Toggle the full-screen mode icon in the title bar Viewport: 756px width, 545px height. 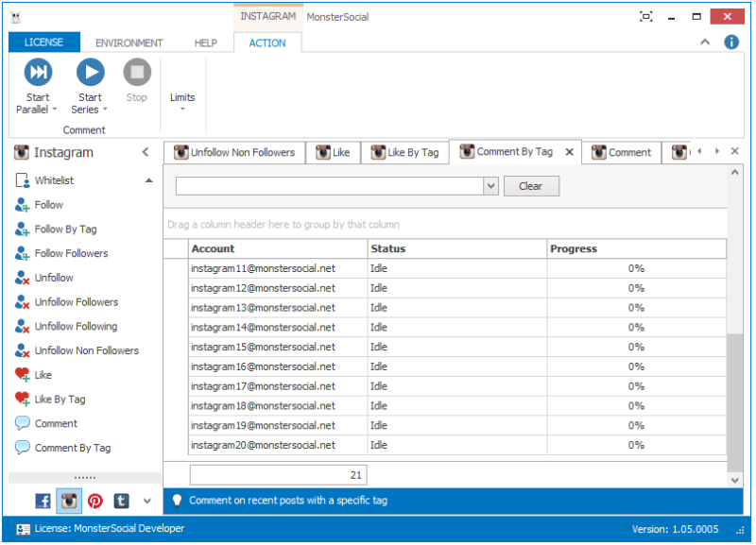coord(645,17)
